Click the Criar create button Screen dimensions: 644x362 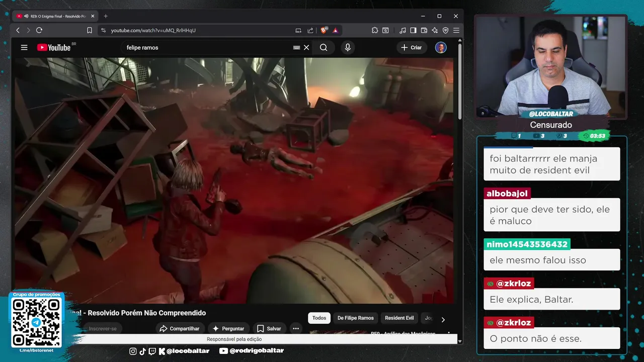pos(412,47)
